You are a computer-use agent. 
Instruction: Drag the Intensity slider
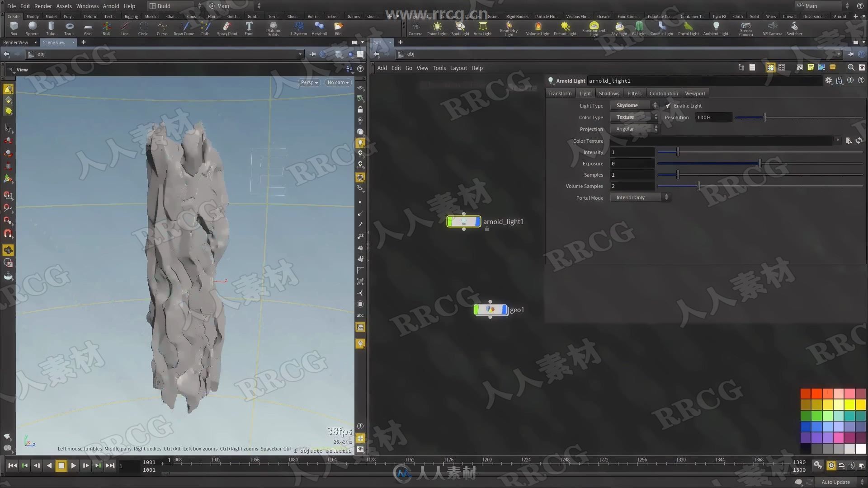(x=677, y=152)
